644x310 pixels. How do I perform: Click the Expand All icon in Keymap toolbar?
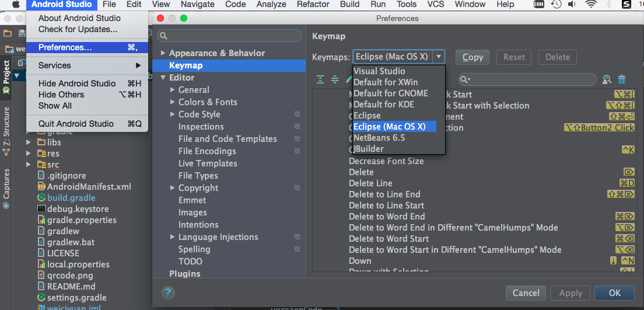pyautogui.click(x=321, y=79)
